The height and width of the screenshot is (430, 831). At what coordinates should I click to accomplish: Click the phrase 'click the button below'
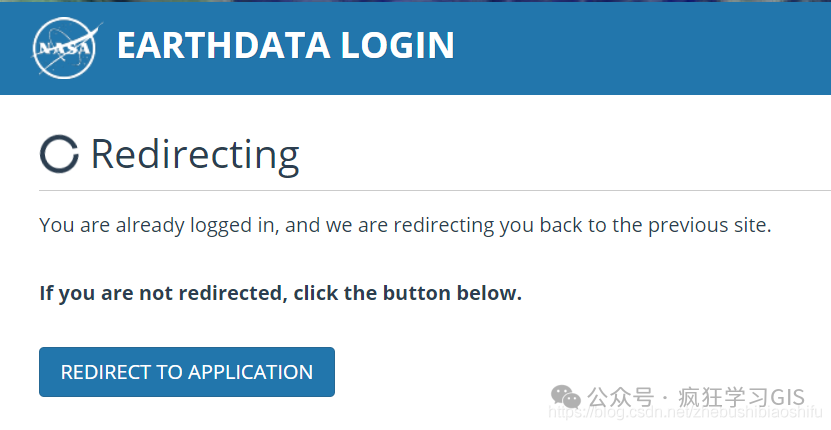coord(408,293)
